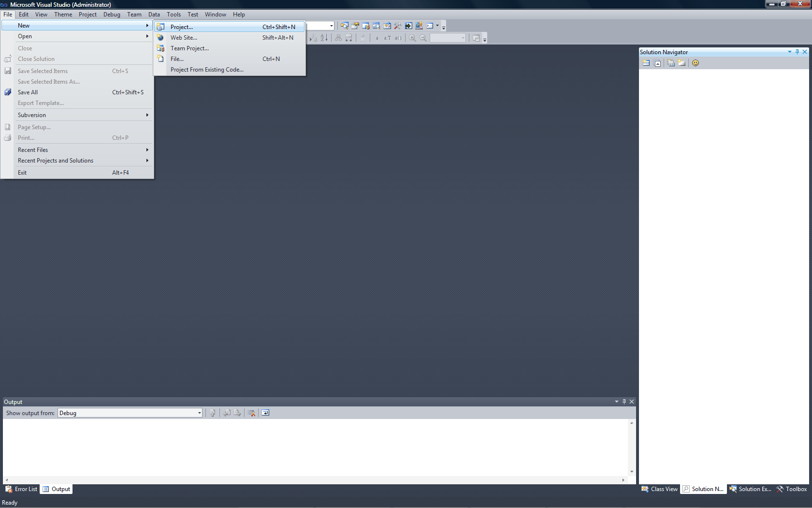Screen dimensions: 812x508
Task: Click the sort alphabetically A-Z icon
Action: coord(324,37)
